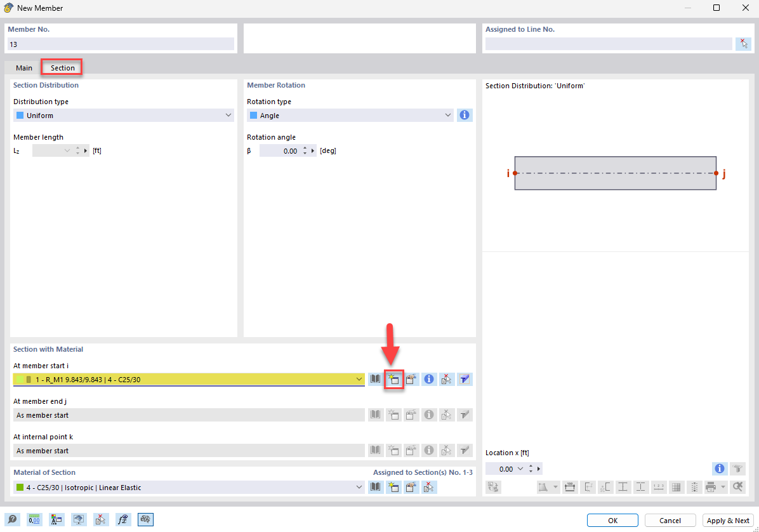The height and width of the screenshot is (532, 759).
Task: Show rotation angle info
Action: [x=465, y=115]
